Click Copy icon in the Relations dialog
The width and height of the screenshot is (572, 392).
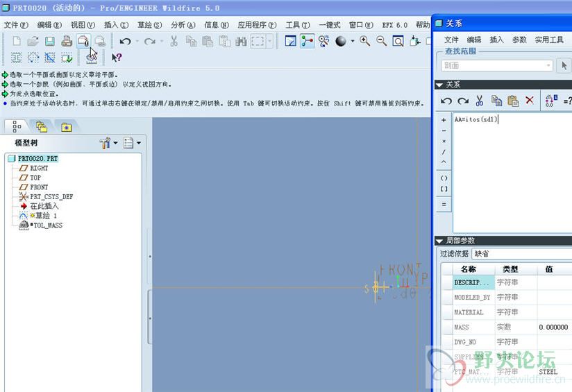(x=496, y=101)
